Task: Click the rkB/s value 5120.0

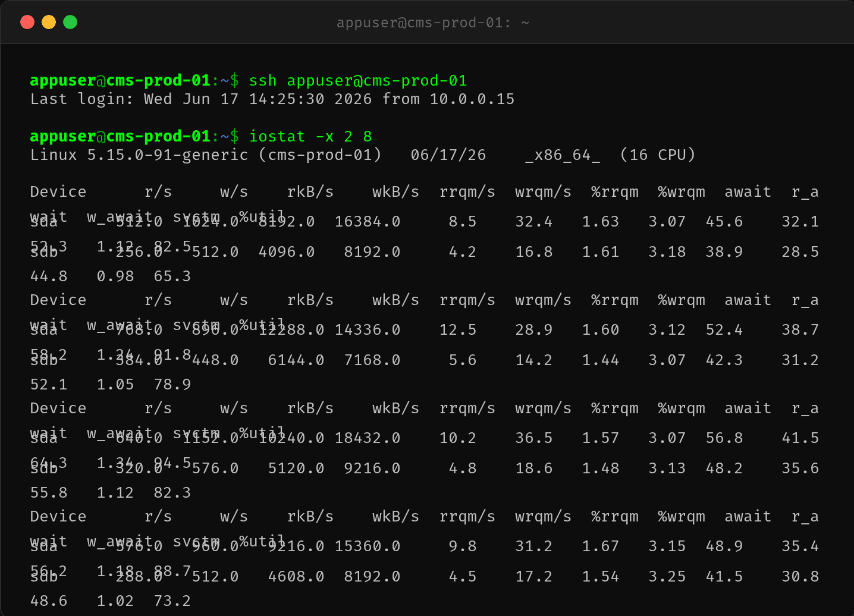Action: point(296,468)
